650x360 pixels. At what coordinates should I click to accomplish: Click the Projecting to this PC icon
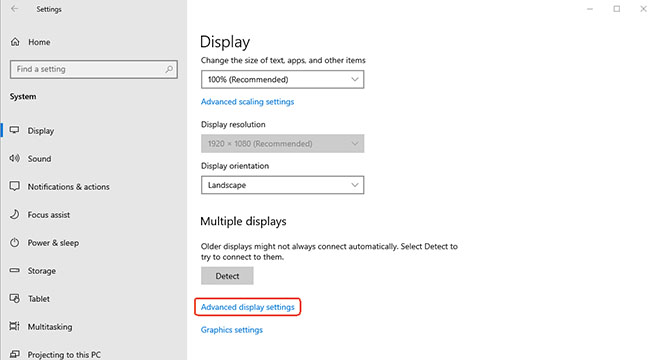coord(15,354)
